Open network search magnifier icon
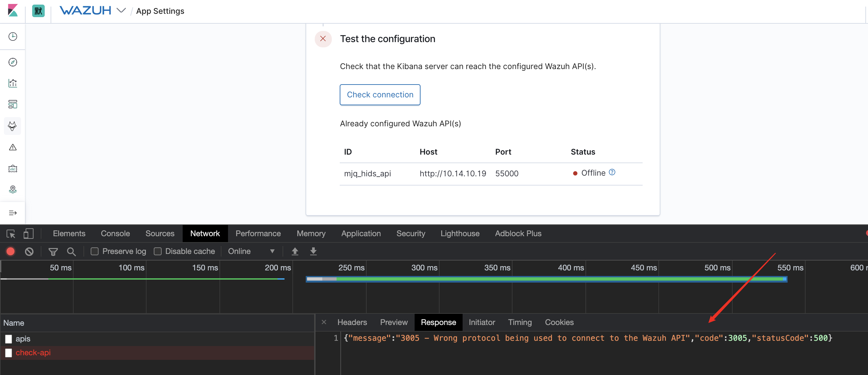This screenshot has width=868, height=375. point(71,251)
